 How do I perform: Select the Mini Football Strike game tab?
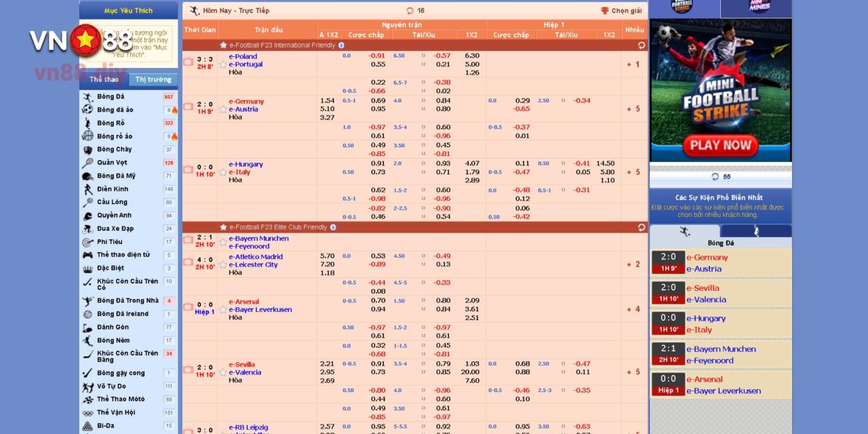tap(684, 8)
